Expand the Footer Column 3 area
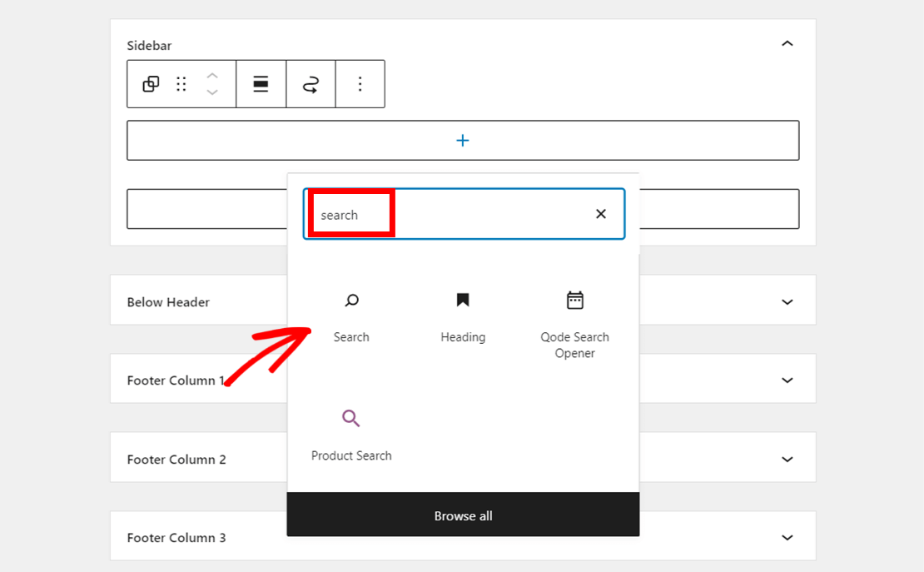Viewport: 924px width, 572px height. pyautogui.click(x=787, y=537)
